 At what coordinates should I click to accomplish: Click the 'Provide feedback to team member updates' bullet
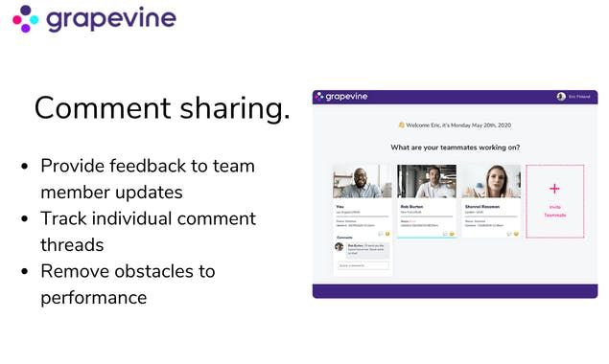[148, 179]
